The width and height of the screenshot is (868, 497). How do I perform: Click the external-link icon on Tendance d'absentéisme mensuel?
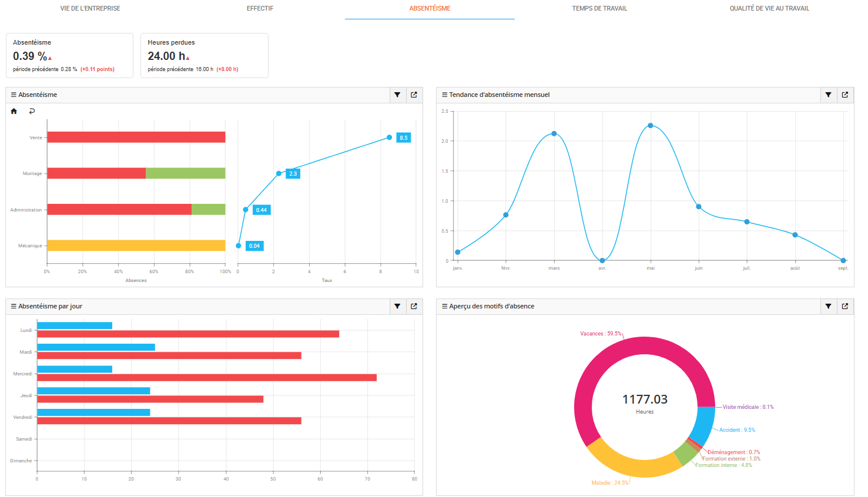click(x=844, y=95)
